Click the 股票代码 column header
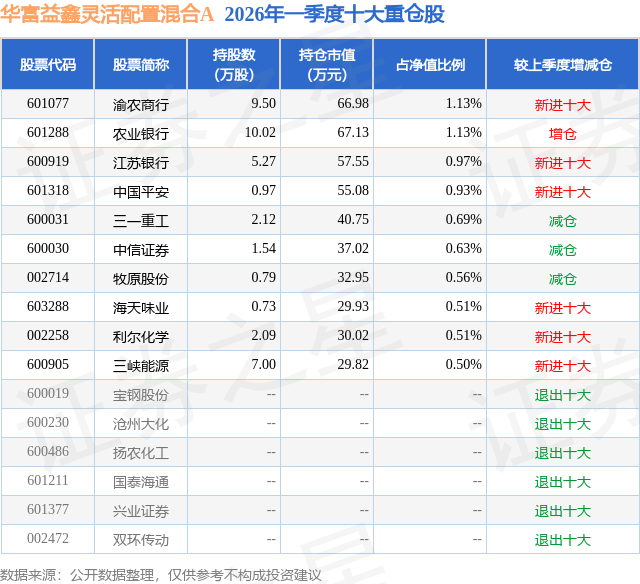The image size is (640, 584). (x=48, y=65)
